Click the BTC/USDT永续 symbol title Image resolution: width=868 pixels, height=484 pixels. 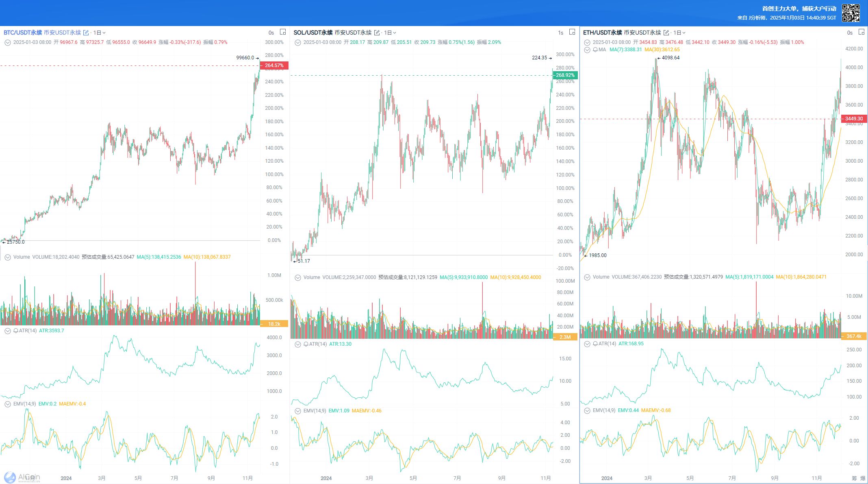pyautogui.click(x=23, y=33)
